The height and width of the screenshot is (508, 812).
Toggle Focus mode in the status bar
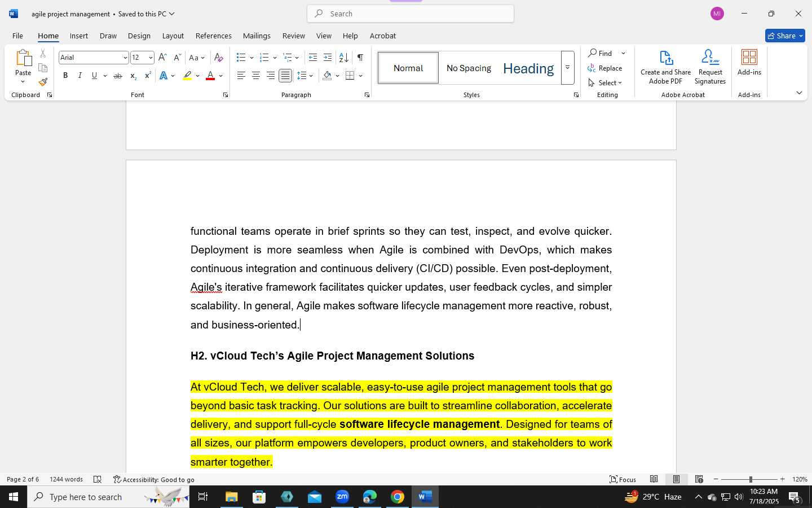pyautogui.click(x=623, y=479)
